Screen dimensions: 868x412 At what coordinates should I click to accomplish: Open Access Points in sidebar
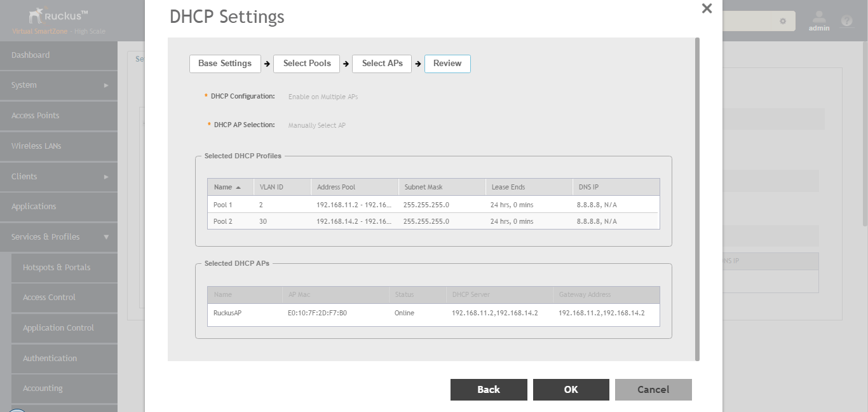36,116
